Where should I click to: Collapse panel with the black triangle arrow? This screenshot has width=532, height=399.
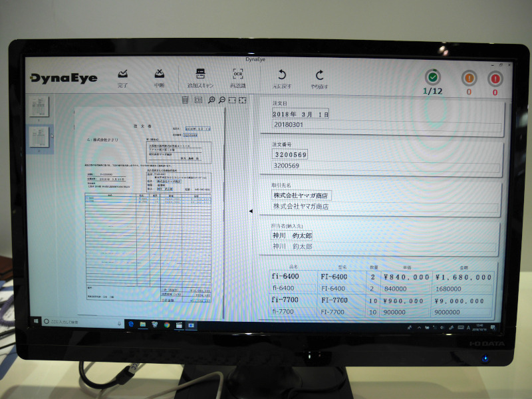pyautogui.click(x=251, y=211)
